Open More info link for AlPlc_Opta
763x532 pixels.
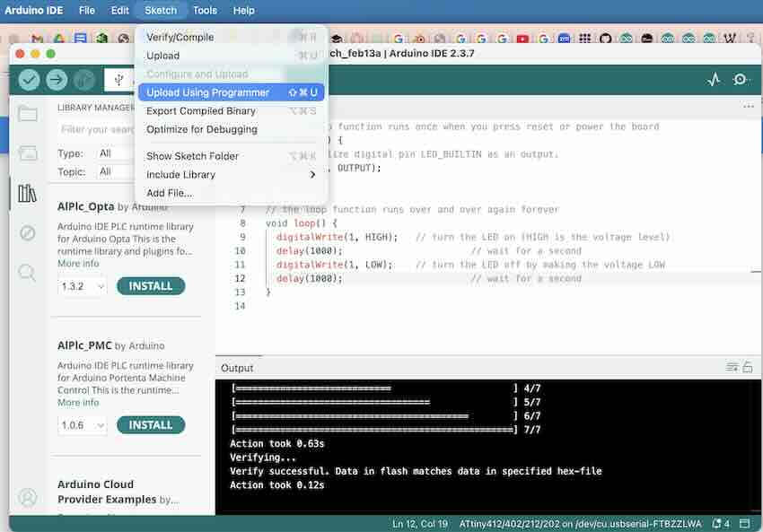click(78, 264)
